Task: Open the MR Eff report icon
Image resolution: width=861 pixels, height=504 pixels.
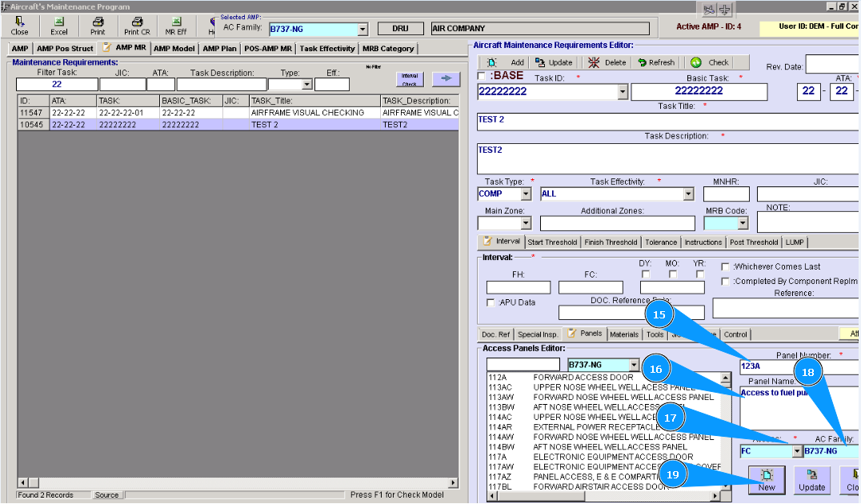Action: pyautogui.click(x=175, y=26)
